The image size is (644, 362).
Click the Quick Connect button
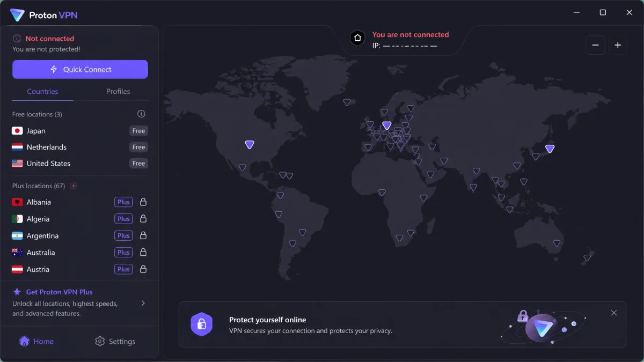pyautogui.click(x=80, y=69)
